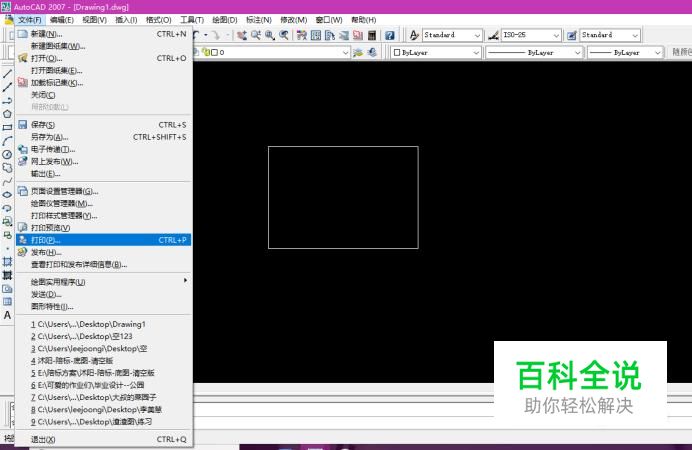
Task: Expand the 绘图实用程序(U) submenu arrow
Action: tap(185, 281)
